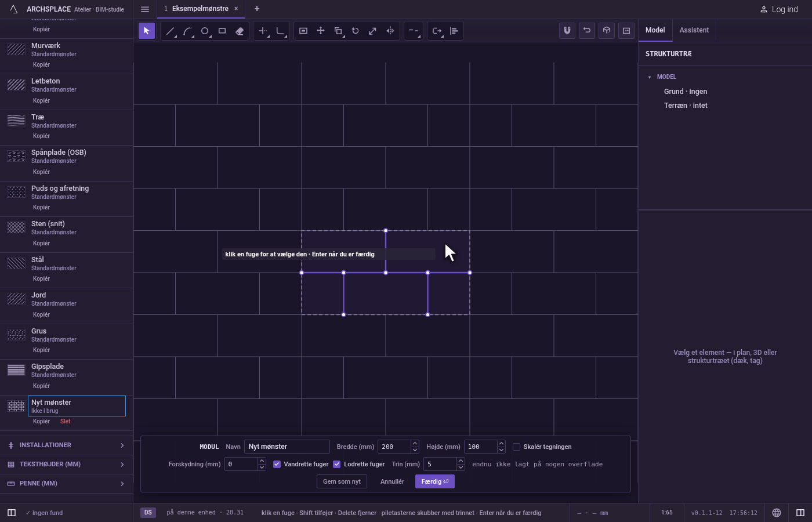Uncheck Vandrette fuger
The image size is (812, 522).
pyautogui.click(x=277, y=464)
